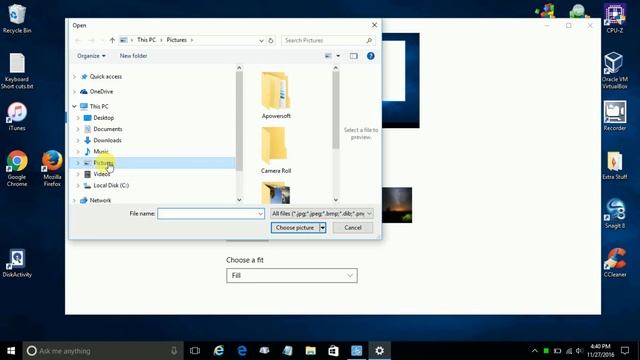Select Music in the navigation tree

pyautogui.click(x=101, y=152)
